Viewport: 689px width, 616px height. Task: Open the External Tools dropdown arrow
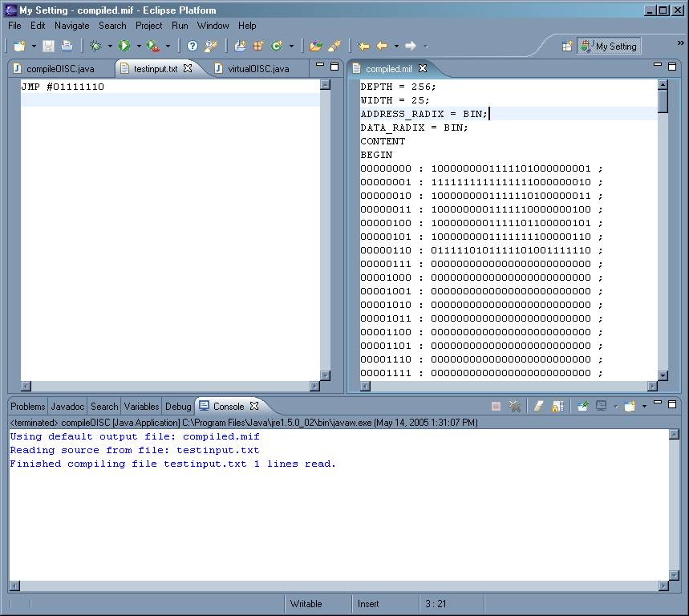click(168, 47)
